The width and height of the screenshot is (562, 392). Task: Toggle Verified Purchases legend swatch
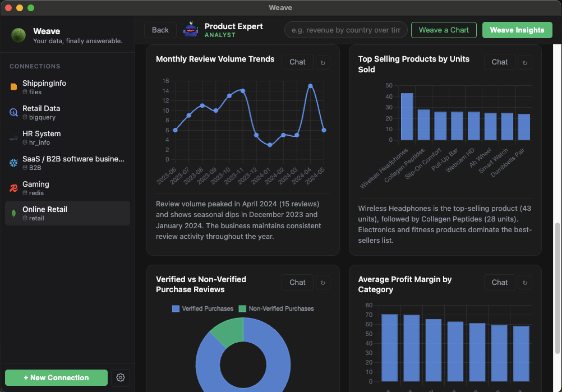[176, 308]
